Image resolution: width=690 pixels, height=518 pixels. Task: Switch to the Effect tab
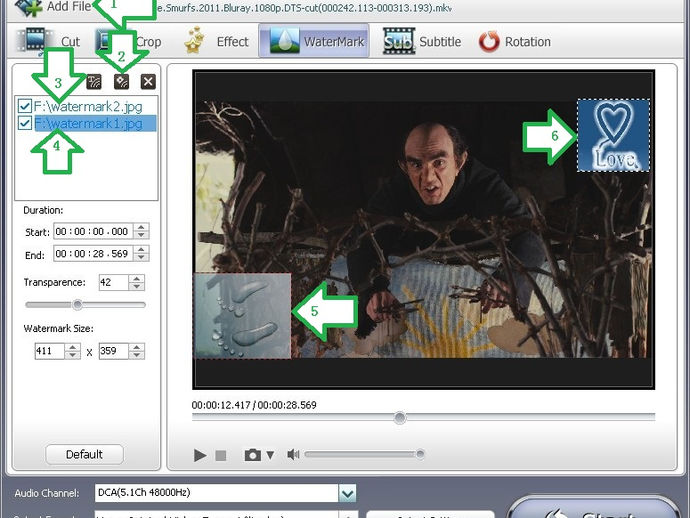216,41
